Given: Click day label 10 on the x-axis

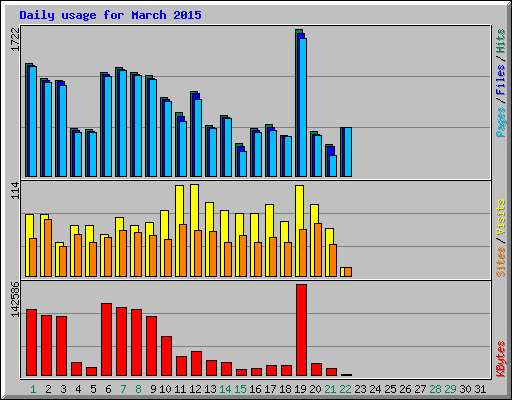Looking at the screenshot, I should [165, 389].
